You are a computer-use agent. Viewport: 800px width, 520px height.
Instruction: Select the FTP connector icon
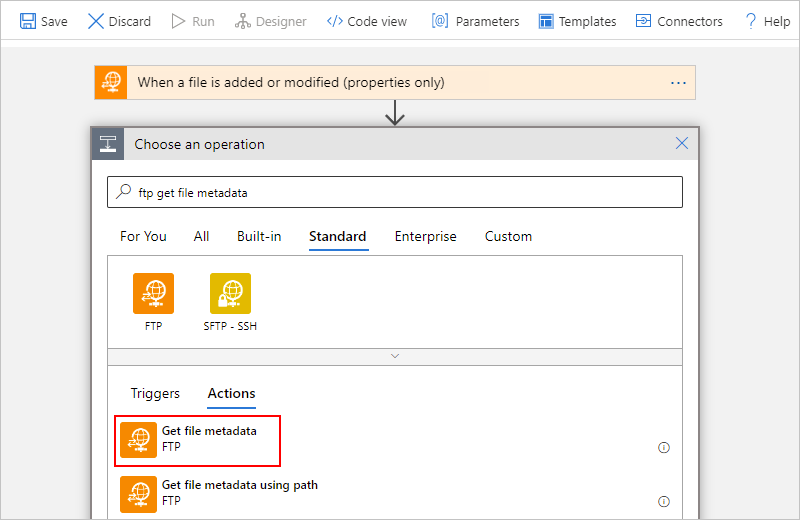(154, 293)
